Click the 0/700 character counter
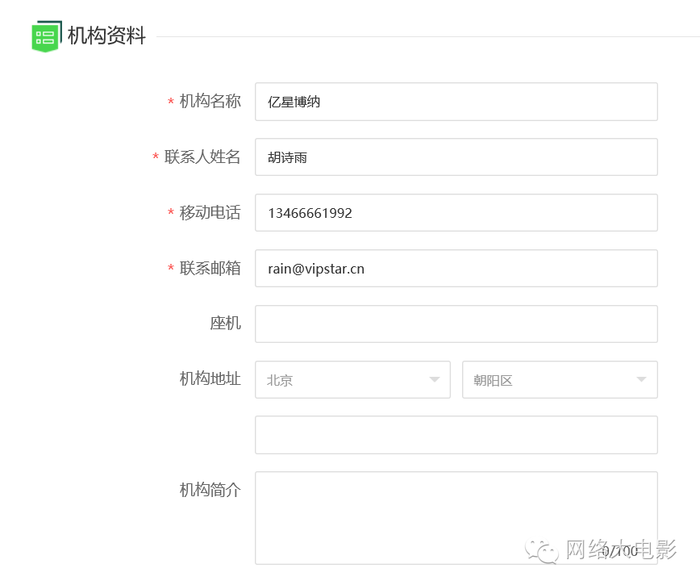The width and height of the screenshot is (700, 585). coord(620,551)
